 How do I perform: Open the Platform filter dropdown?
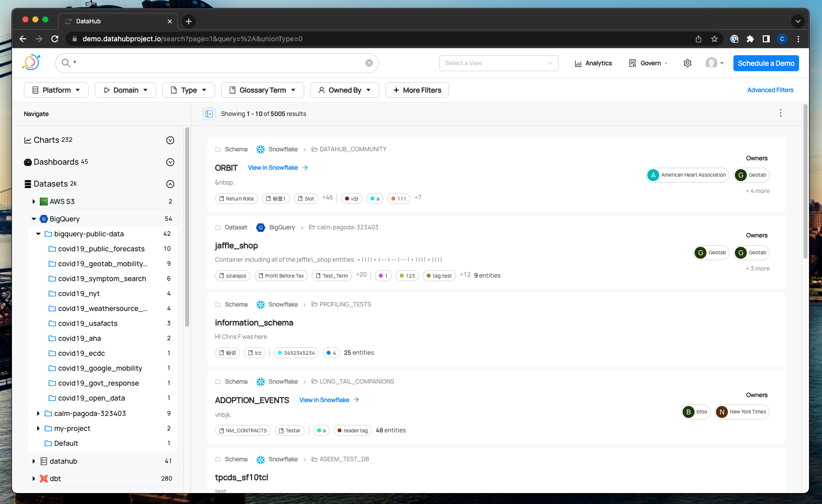point(56,90)
